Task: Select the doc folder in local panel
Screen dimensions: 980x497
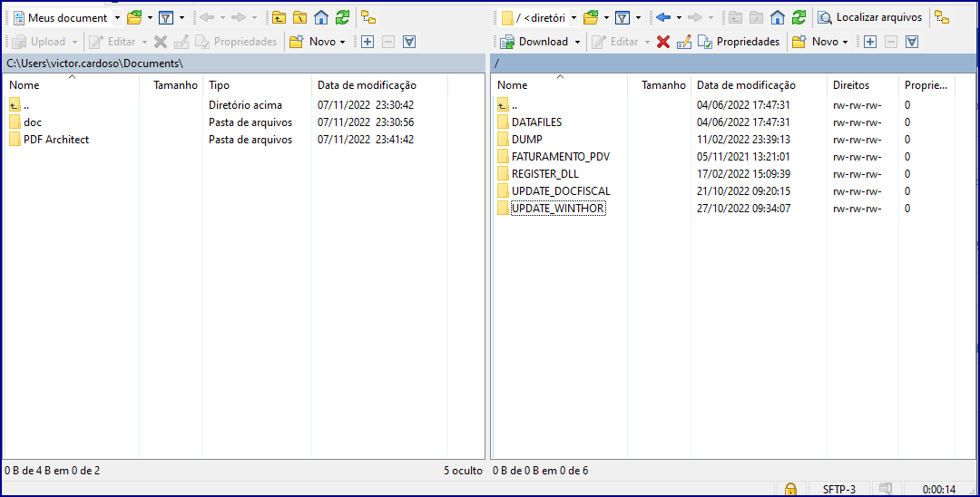Action: point(33,122)
